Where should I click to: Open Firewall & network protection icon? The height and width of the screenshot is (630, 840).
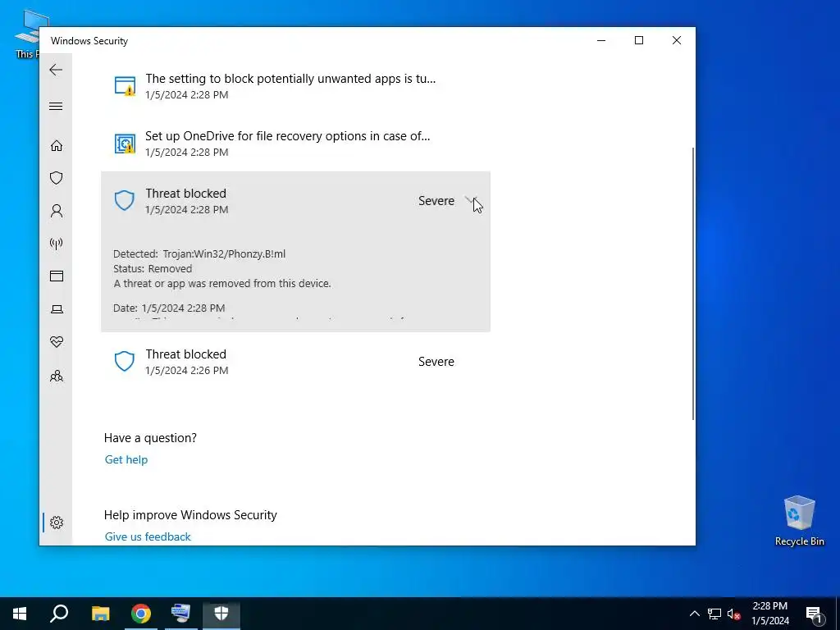click(x=57, y=244)
